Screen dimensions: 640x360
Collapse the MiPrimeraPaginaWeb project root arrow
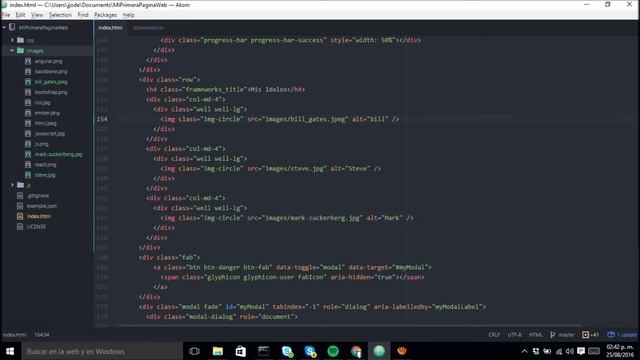tap(4, 27)
